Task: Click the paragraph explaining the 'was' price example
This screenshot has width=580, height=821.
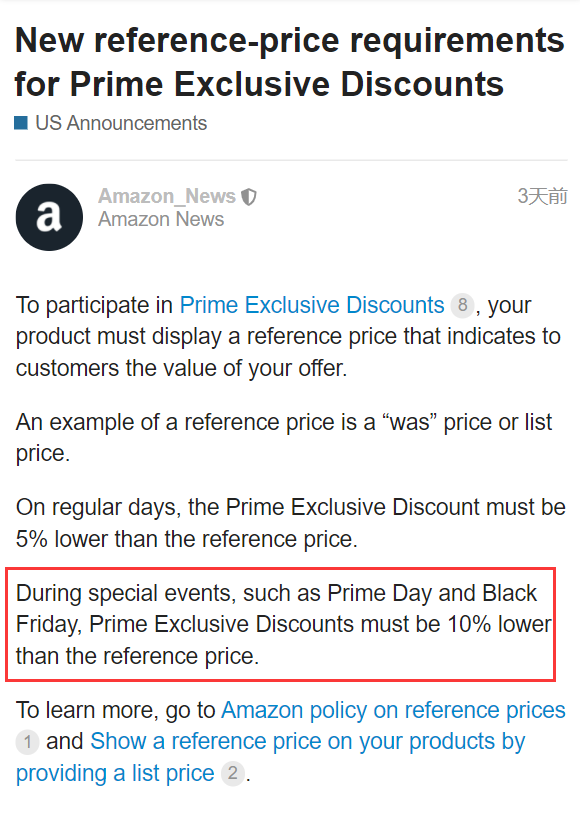Action: [x=284, y=438]
